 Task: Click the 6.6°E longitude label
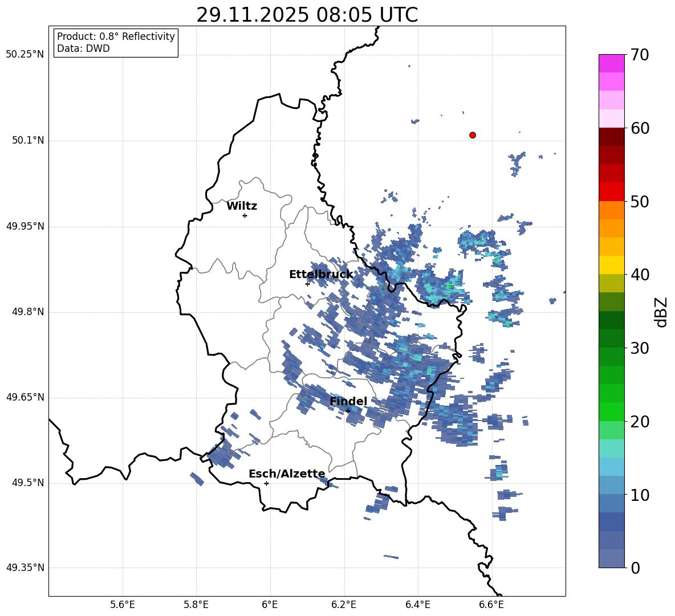491,605
